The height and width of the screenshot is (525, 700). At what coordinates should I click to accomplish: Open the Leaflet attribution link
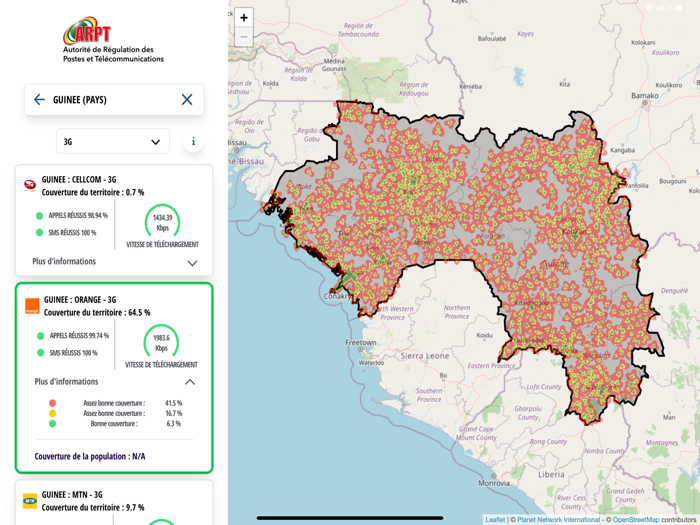[x=495, y=520]
